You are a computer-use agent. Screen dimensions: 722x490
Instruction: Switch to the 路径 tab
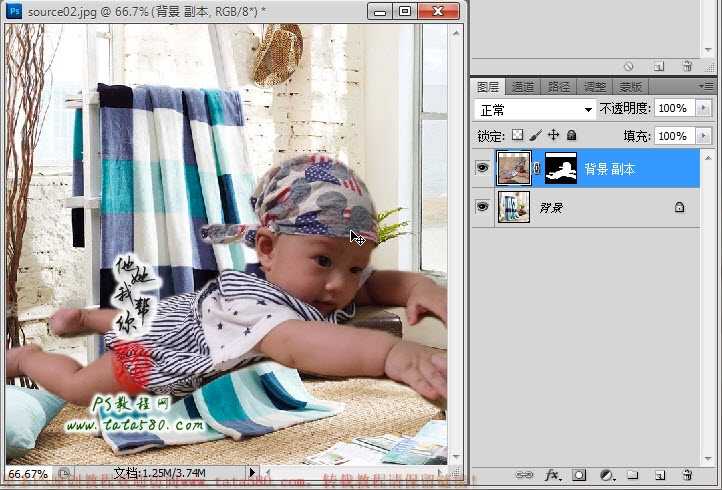pyautogui.click(x=559, y=87)
